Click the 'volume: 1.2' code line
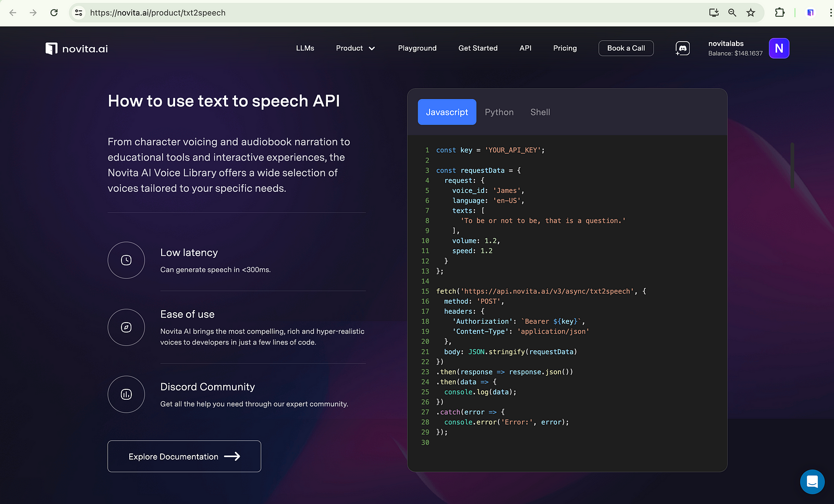 pyautogui.click(x=476, y=241)
